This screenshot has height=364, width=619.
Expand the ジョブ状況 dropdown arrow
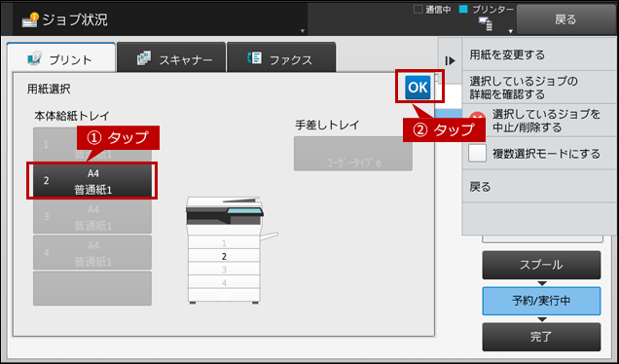pos(303,30)
